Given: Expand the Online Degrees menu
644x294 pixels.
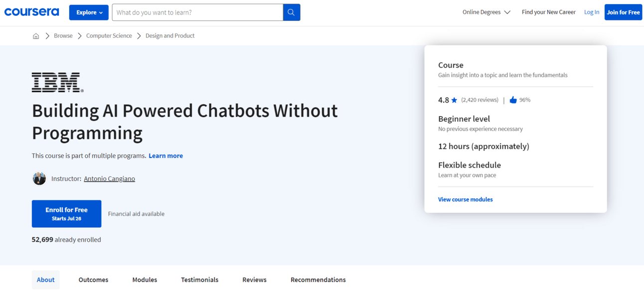Looking at the screenshot, I should point(486,12).
